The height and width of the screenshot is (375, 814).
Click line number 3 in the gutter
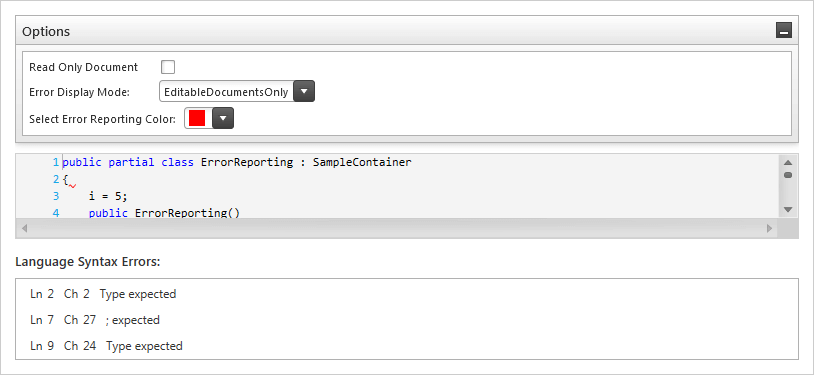point(56,196)
